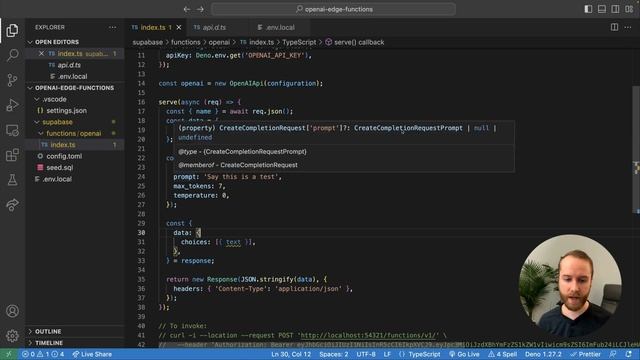Open .env.local in the project tree
The width and height of the screenshot is (640, 360).
coord(57,179)
